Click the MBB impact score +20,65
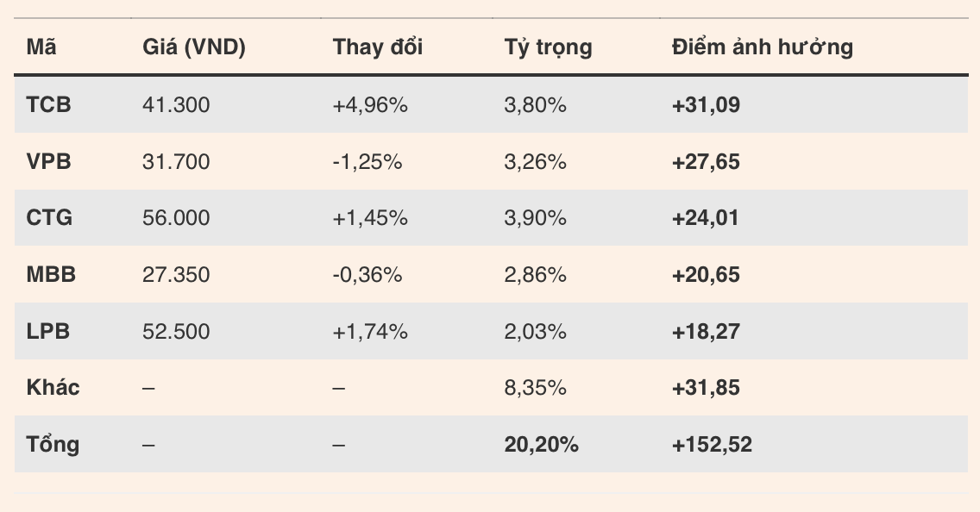The height and width of the screenshot is (512, 980). point(706,275)
